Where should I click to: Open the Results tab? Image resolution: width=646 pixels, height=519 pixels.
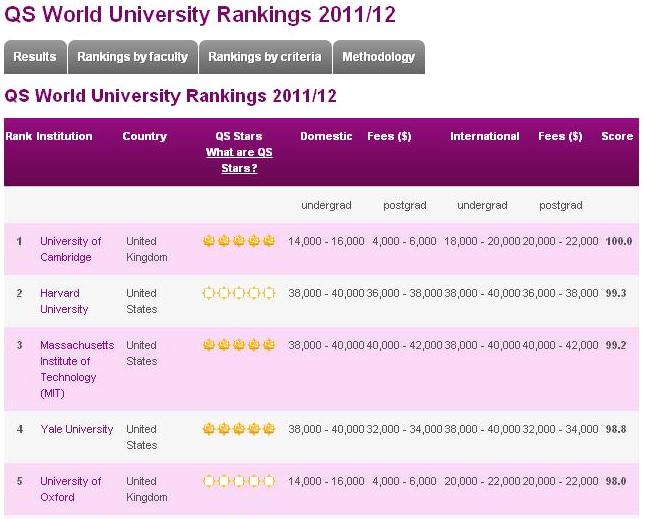click(35, 57)
